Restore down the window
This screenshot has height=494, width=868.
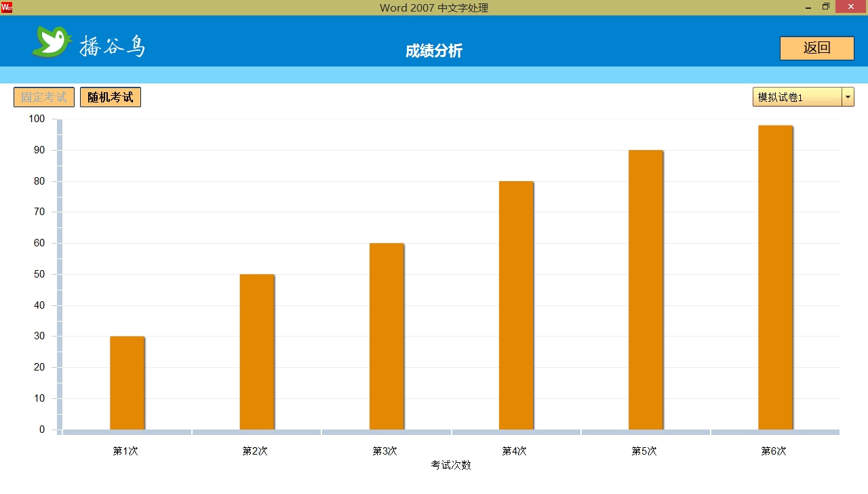point(826,7)
